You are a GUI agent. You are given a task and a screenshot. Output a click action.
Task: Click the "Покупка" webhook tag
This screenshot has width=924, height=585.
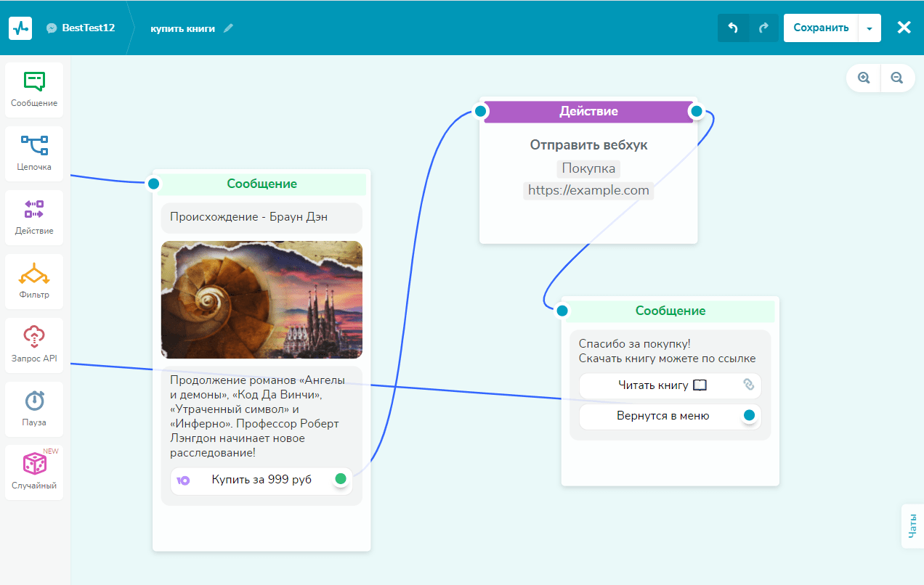click(x=588, y=168)
